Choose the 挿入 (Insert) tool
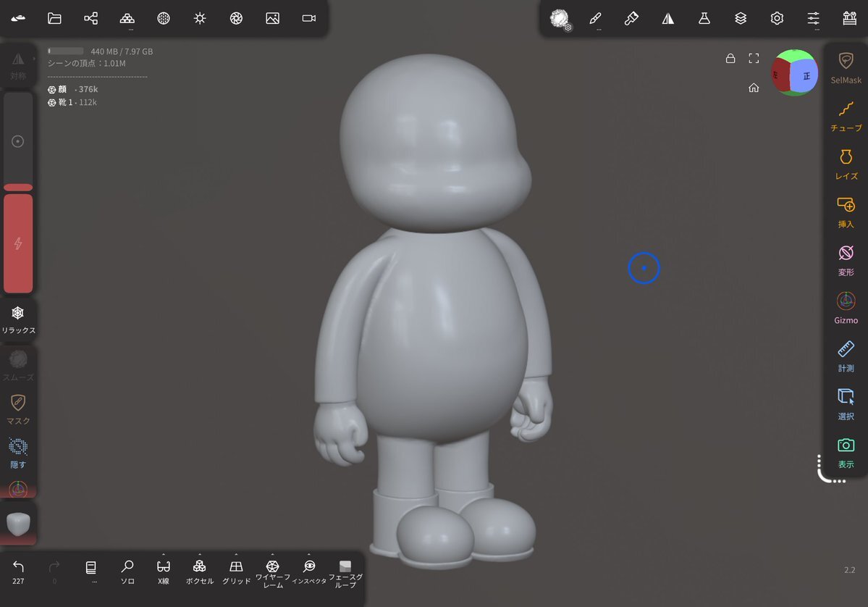Viewport: 868px width, 607px height. point(846,212)
